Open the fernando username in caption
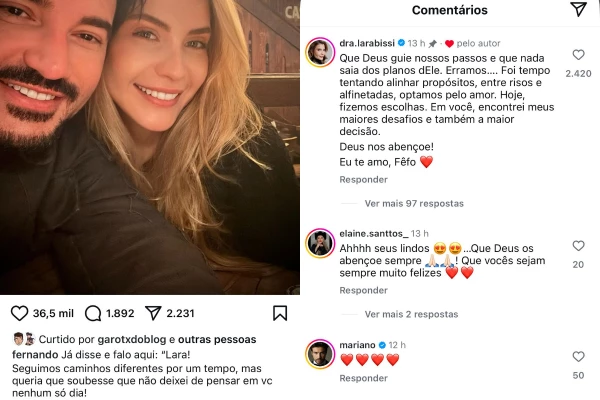 [x=35, y=354]
